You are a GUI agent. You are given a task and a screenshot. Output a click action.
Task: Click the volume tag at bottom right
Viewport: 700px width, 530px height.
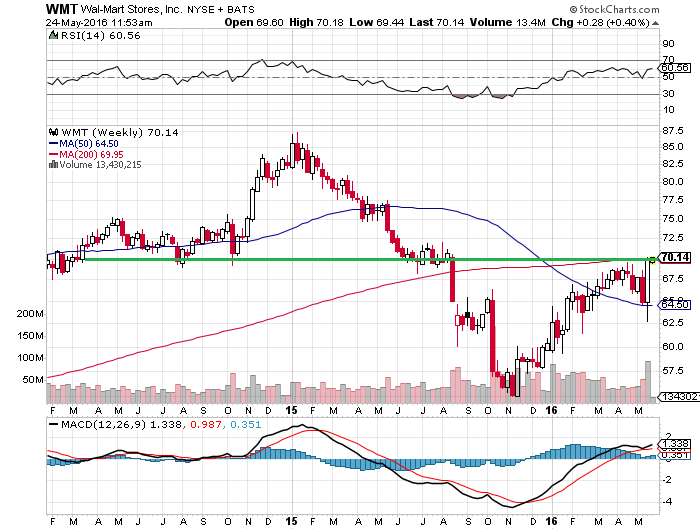(x=679, y=396)
